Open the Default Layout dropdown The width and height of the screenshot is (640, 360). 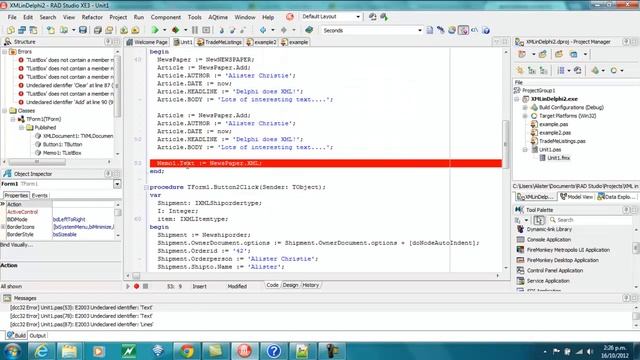tap(358, 17)
